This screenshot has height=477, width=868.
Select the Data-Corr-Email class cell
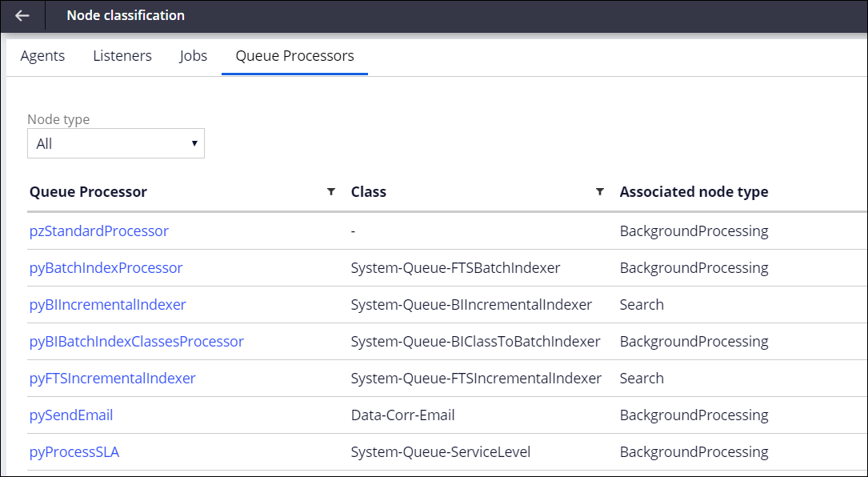pos(403,415)
